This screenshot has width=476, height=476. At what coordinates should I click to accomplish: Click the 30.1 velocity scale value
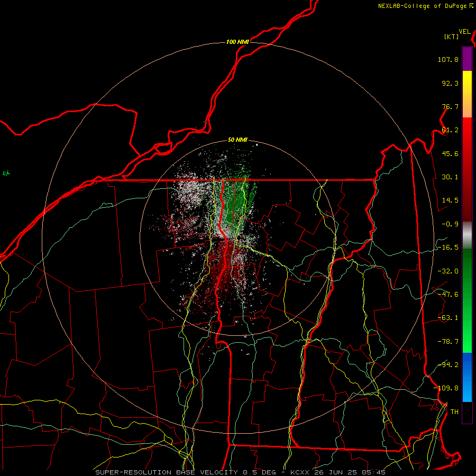[x=450, y=177]
